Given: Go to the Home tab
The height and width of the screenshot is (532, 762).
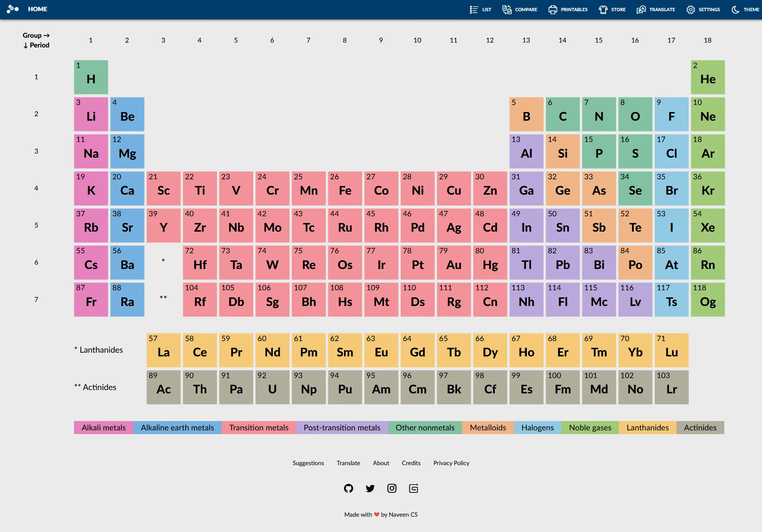Looking at the screenshot, I should [x=37, y=9].
